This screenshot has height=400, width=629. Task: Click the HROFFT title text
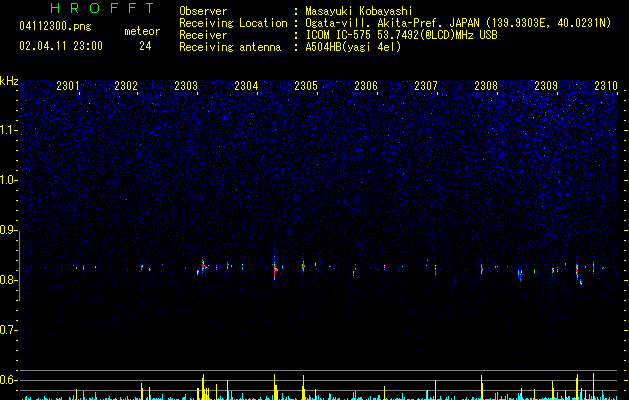[x=103, y=8]
